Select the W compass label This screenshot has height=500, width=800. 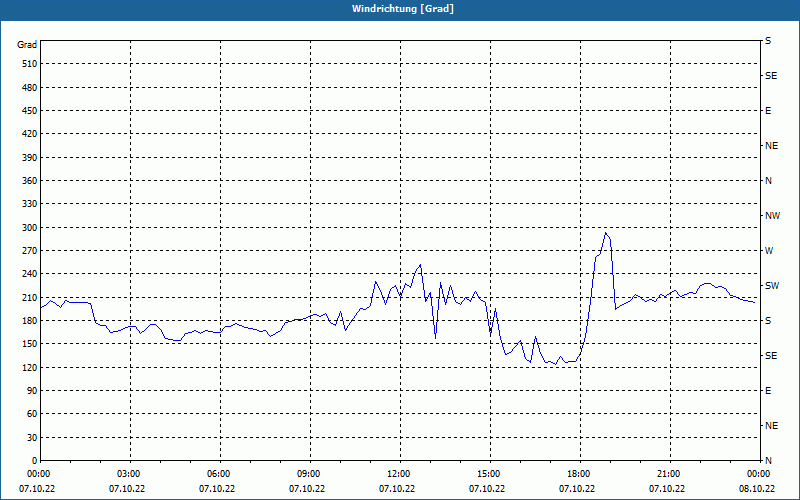point(769,251)
